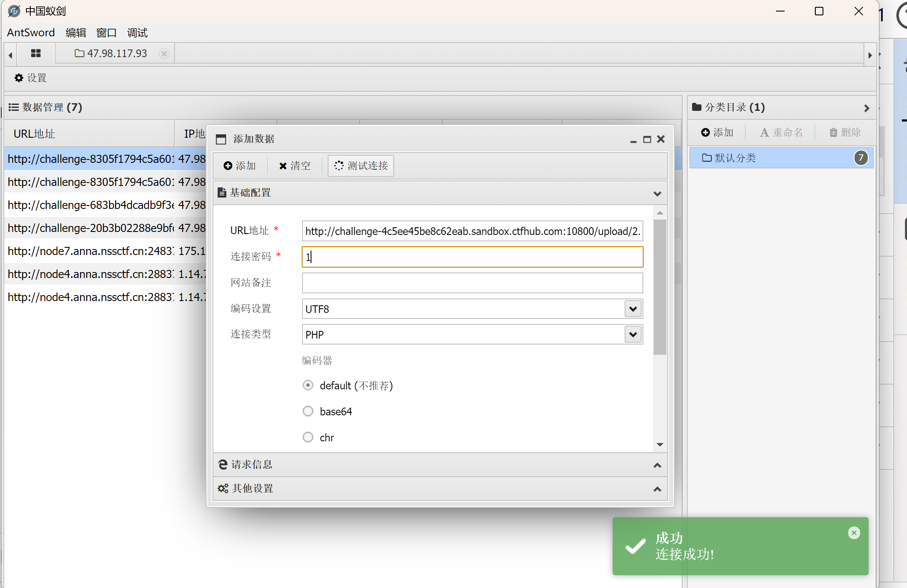
Task: Dismiss the green success notification
Action: coord(854,533)
